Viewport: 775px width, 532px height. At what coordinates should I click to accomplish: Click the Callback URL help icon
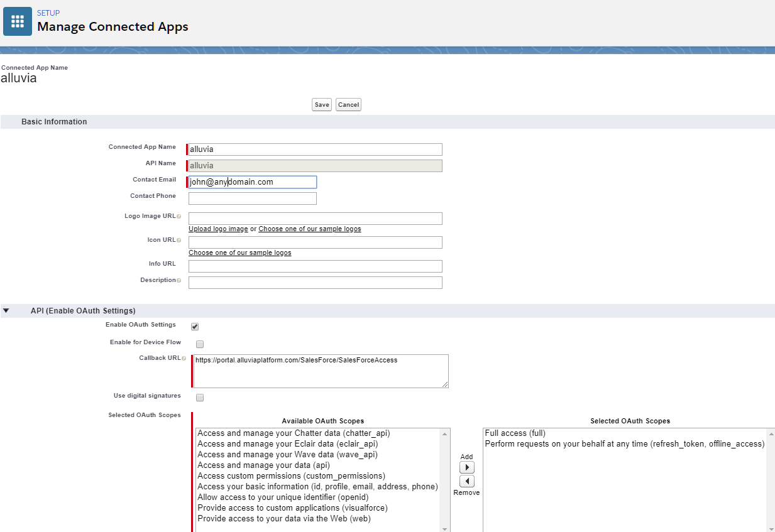184,359
